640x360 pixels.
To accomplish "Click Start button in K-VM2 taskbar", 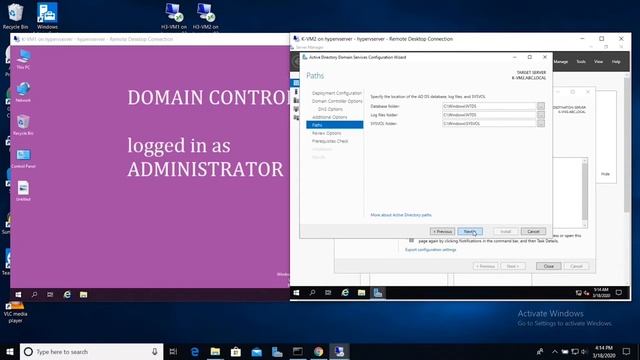I will 296,293.
